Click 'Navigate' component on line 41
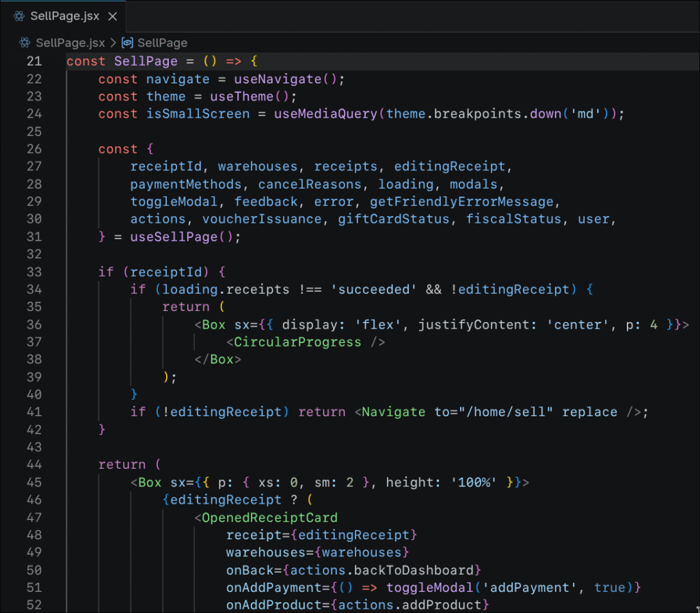 (x=393, y=412)
